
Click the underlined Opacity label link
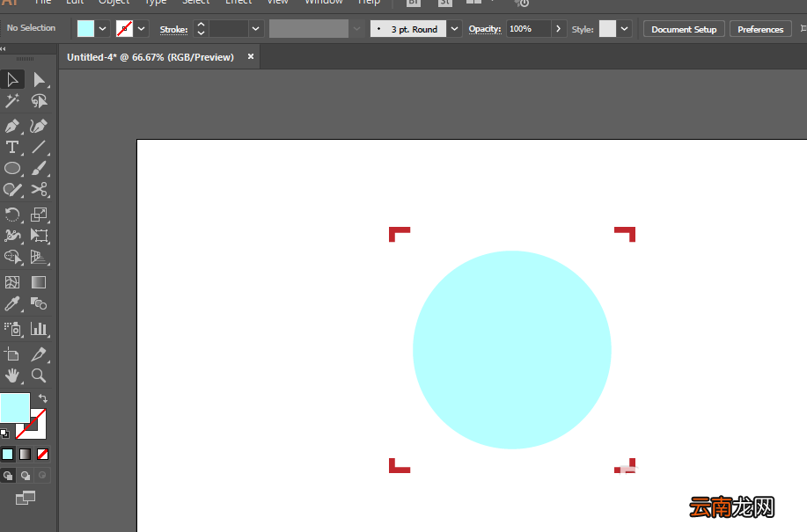(485, 29)
